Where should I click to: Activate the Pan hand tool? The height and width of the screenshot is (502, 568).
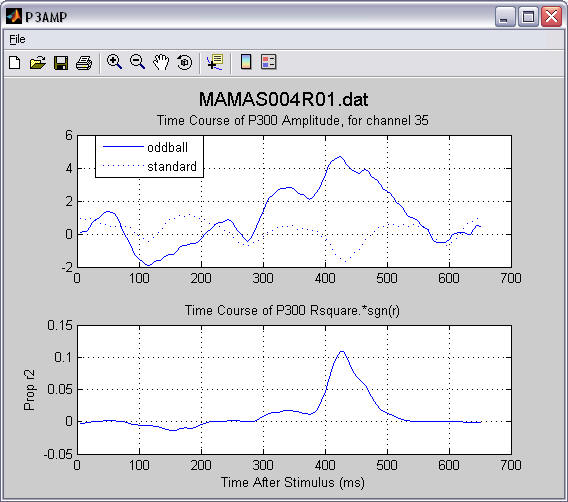point(161,62)
